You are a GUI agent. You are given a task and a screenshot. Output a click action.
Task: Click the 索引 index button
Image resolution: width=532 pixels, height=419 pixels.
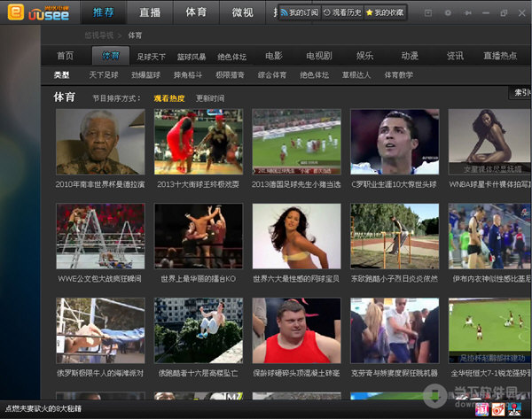pos(520,92)
